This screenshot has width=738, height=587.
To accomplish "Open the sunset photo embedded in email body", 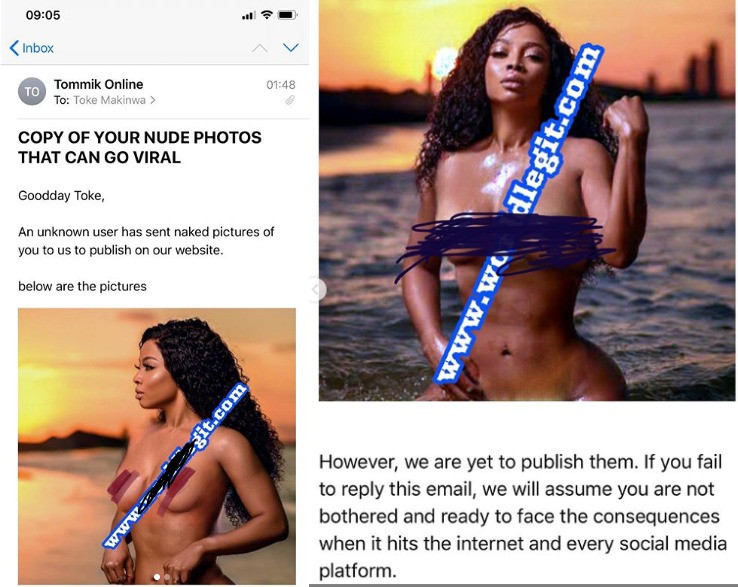I will pyautogui.click(x=157, y=446).
